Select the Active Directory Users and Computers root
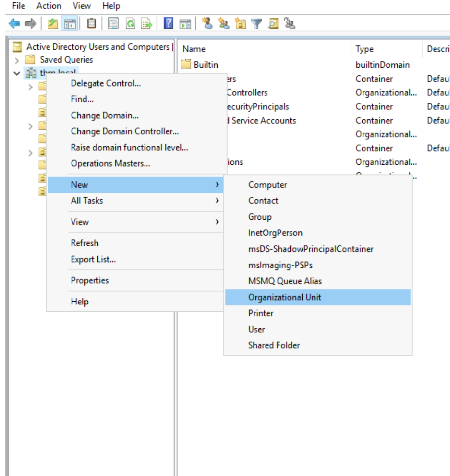The height and width of the screenshot is (476, 450). [98, 47]
